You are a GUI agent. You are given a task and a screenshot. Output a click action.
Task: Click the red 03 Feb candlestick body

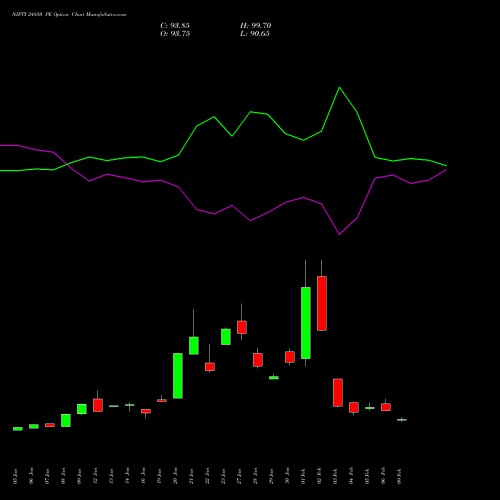click(338, 393)
